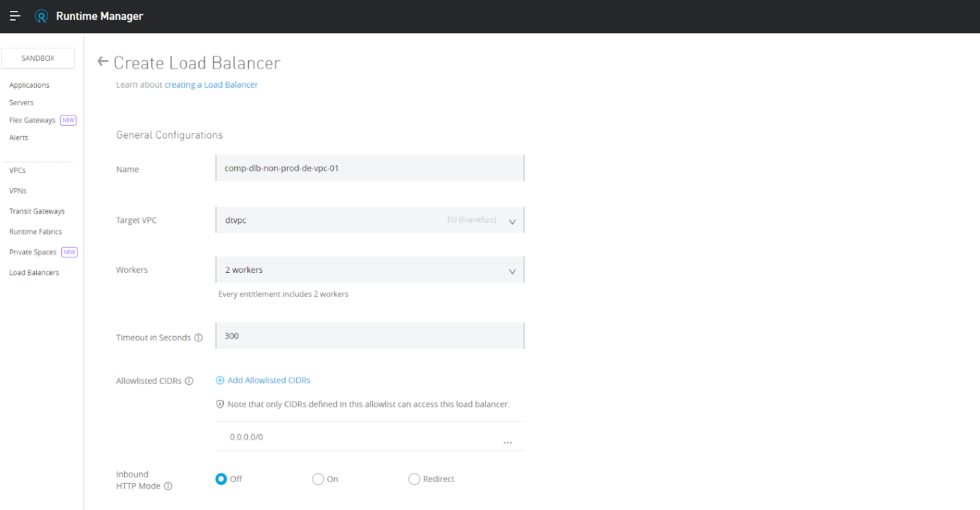Focus the Name input field
980x510 pixels.
click(370, 168)
